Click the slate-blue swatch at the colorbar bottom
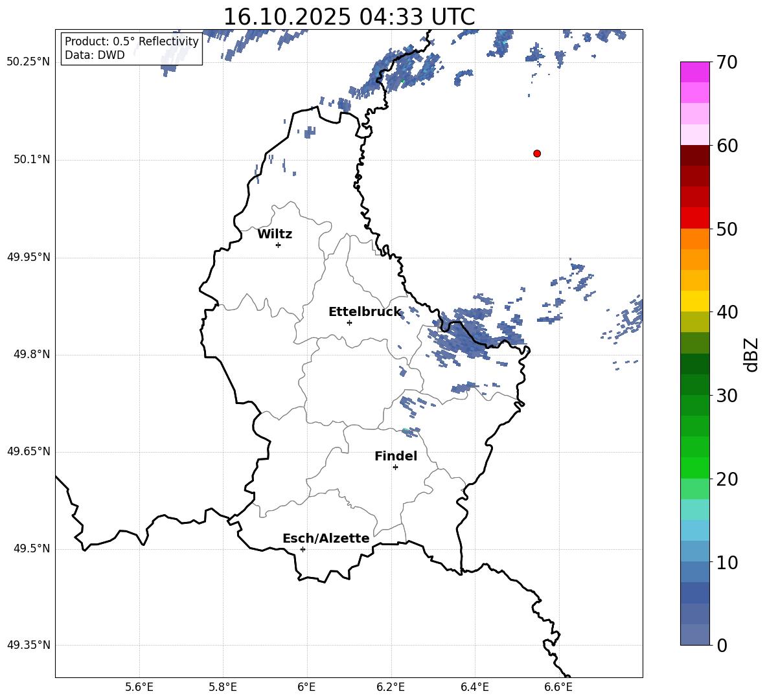Image resolution: width=767 pixels, height=700 pixels. (x=695, y=635)
